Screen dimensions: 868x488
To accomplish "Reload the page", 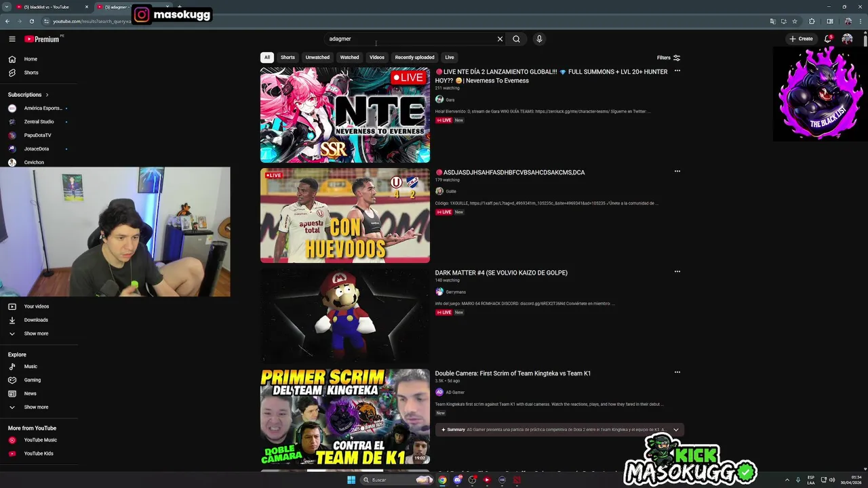I will [x=31, y=21].
